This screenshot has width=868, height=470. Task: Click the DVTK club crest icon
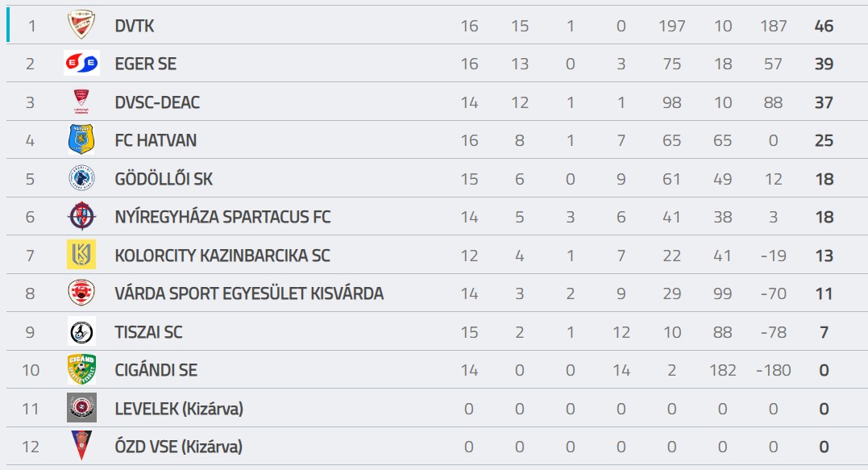click(81, 25)
